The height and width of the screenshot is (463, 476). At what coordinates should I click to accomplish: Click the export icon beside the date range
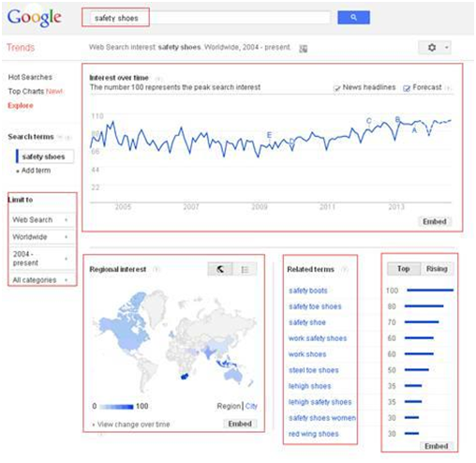(x=303, y=49)
